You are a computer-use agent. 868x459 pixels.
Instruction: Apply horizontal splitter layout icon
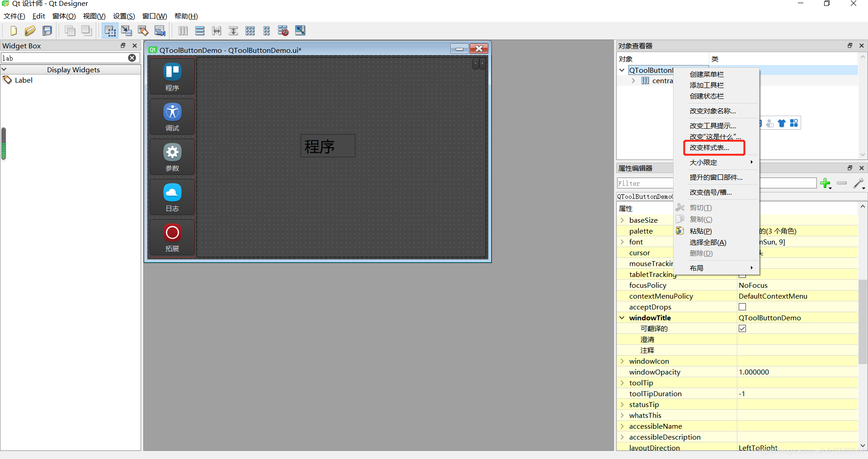217,31
